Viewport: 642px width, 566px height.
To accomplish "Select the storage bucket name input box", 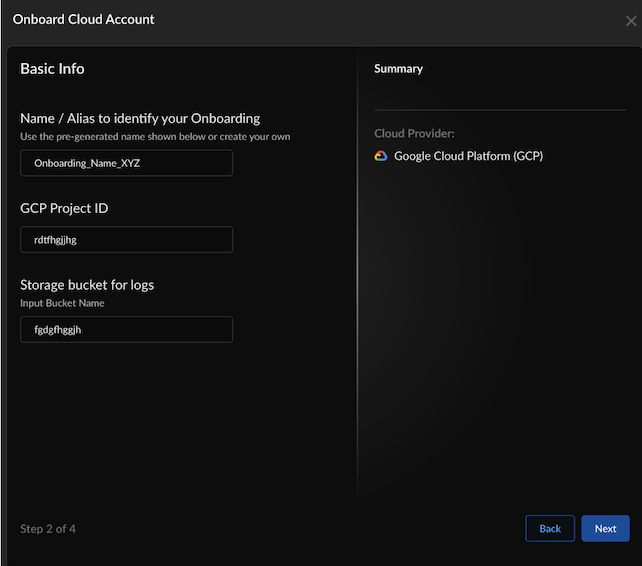I will pos(126,330).
